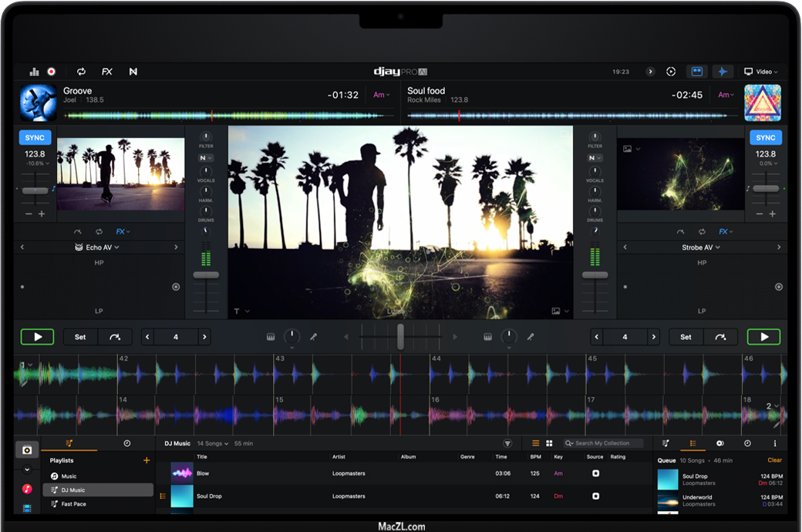Open the history clock icon in queue panel

pos(746,443)
